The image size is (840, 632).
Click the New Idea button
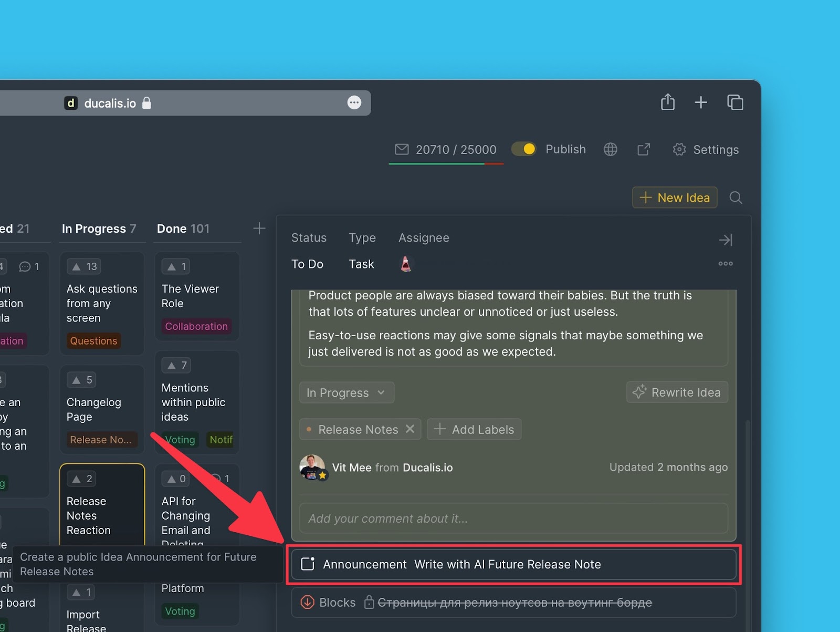675,198
